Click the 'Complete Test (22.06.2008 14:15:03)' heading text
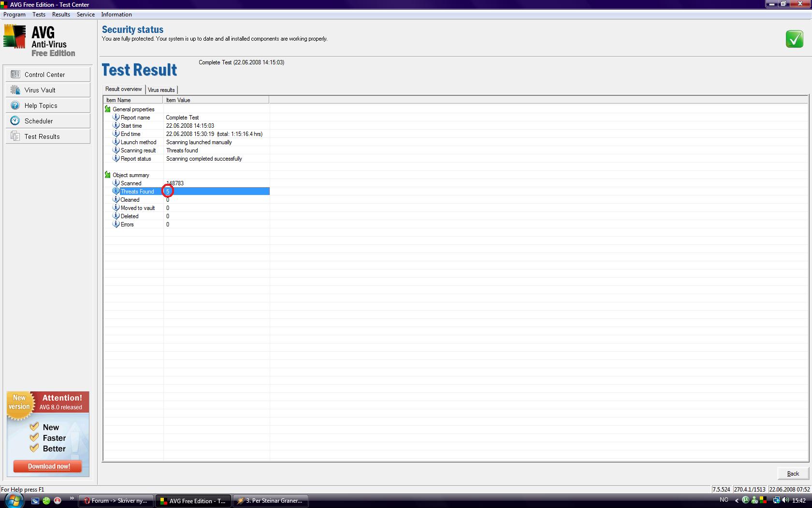 click(241, 62)
